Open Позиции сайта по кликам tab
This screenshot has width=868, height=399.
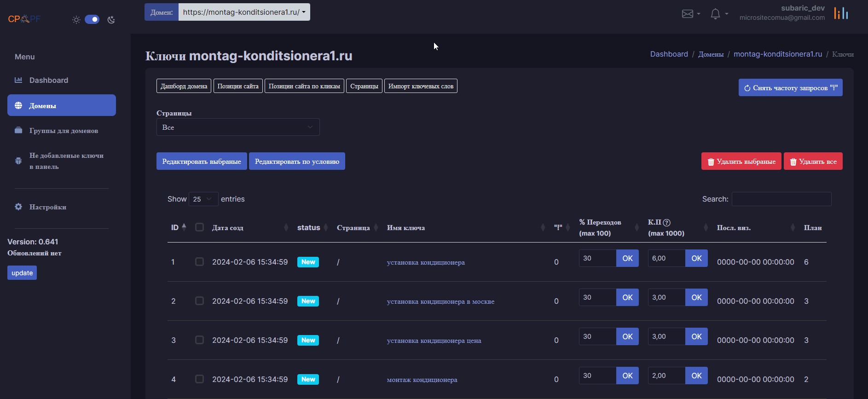304,86
